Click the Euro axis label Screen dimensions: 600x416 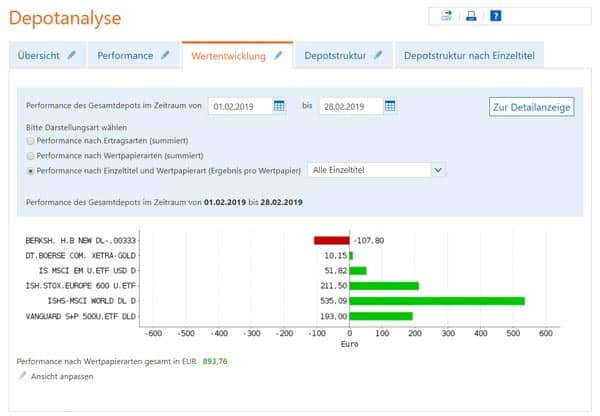click(350, 344)
